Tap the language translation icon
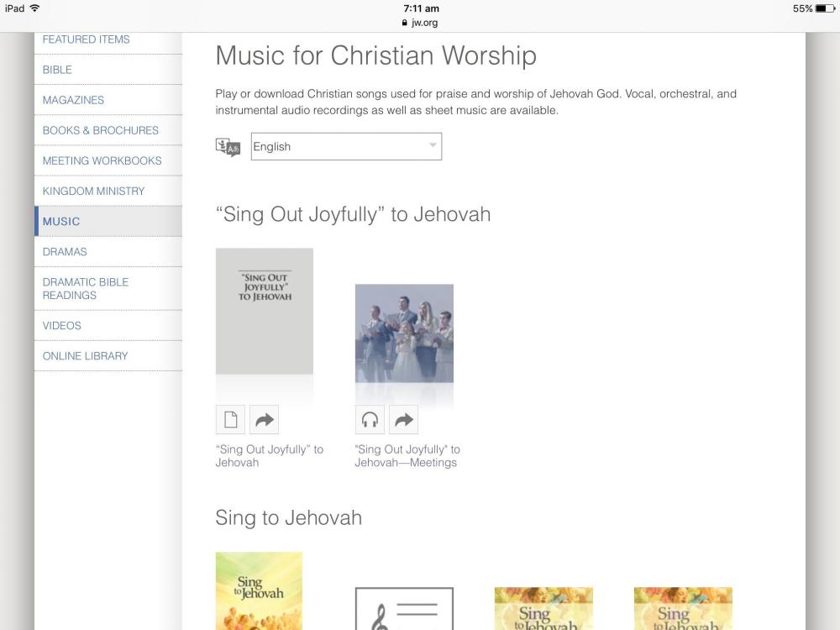Viewport: 840px width, 630px height. [x=228, y=148]
